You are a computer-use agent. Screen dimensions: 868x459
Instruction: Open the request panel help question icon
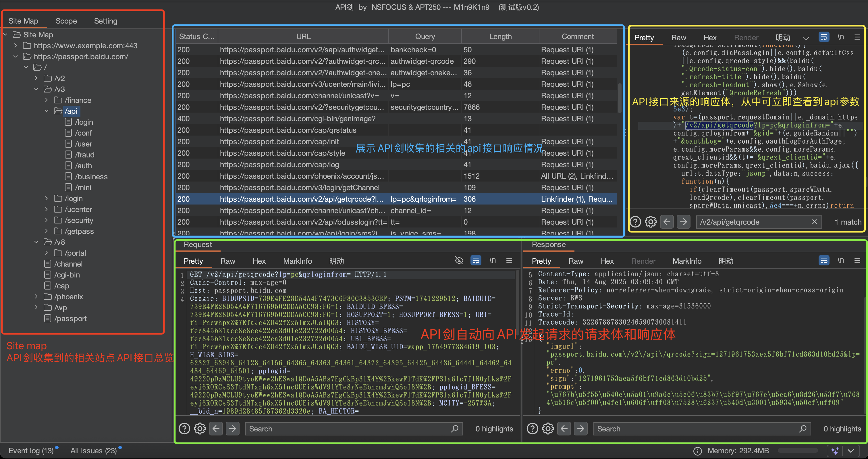184,429
